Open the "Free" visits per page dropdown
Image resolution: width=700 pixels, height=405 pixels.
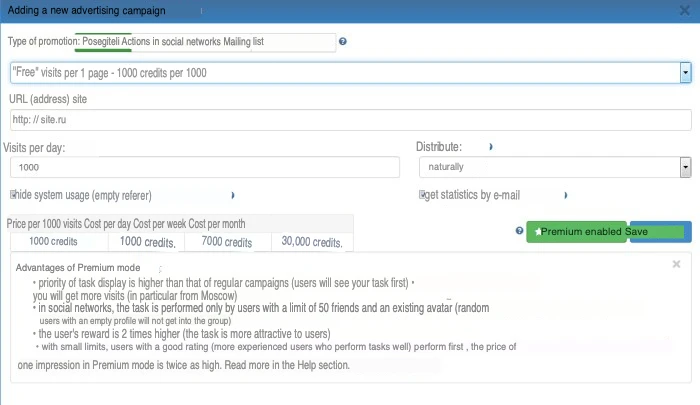click(x=685, y=73)
